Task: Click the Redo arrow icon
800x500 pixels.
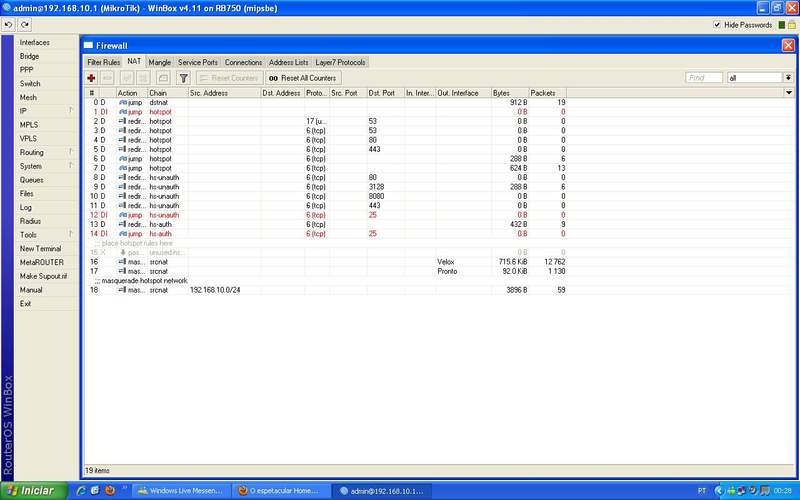Action: coord(24,24)
